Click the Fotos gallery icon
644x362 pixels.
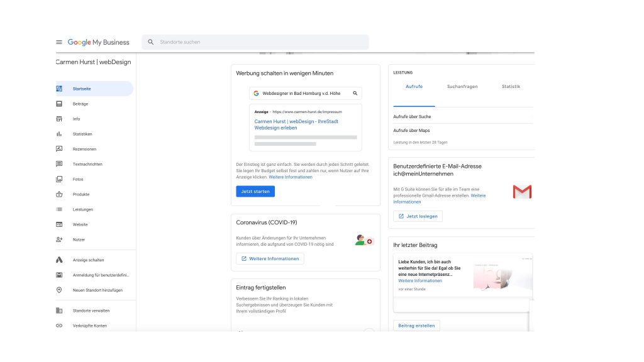59,179
